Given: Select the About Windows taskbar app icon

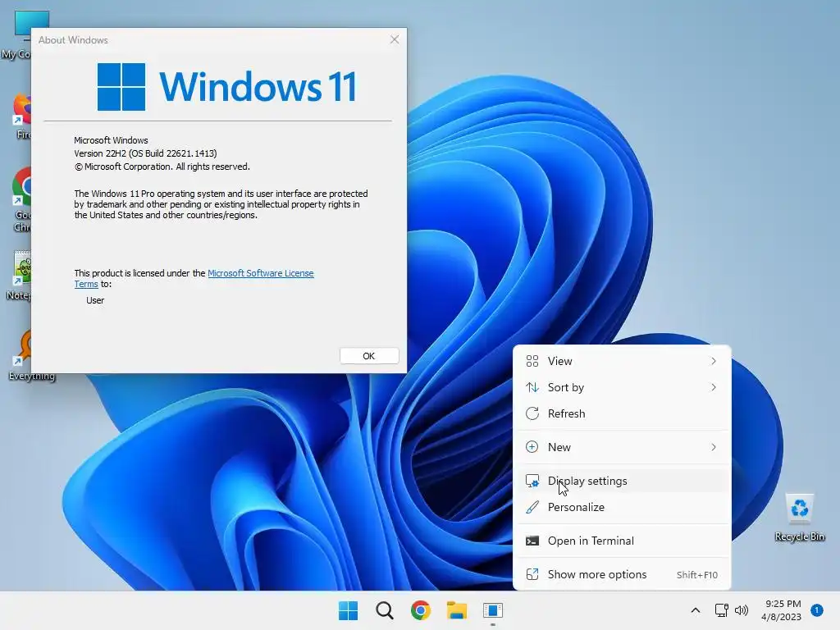Looking at the screenshot, I should click(x=493, y=610).
